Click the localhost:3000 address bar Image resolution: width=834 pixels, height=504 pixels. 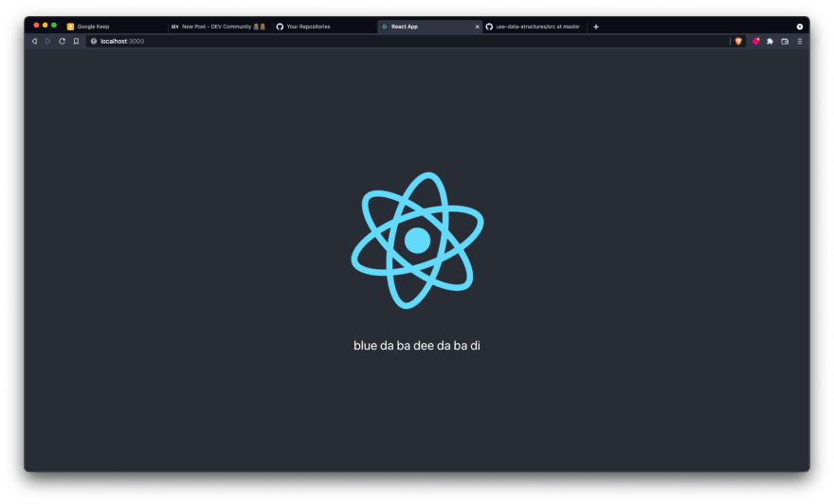click(409, 41)
